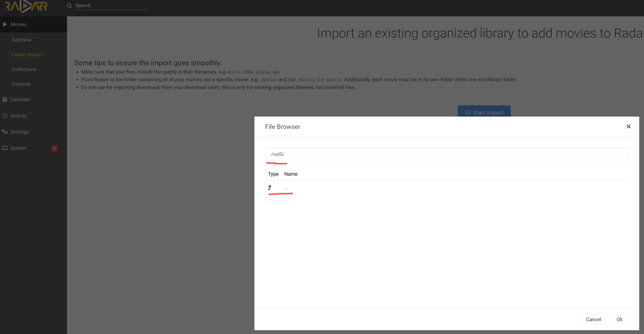Screen dimensions: 644x334
Task: Open the Movies menu section
Action: [33, 24]
